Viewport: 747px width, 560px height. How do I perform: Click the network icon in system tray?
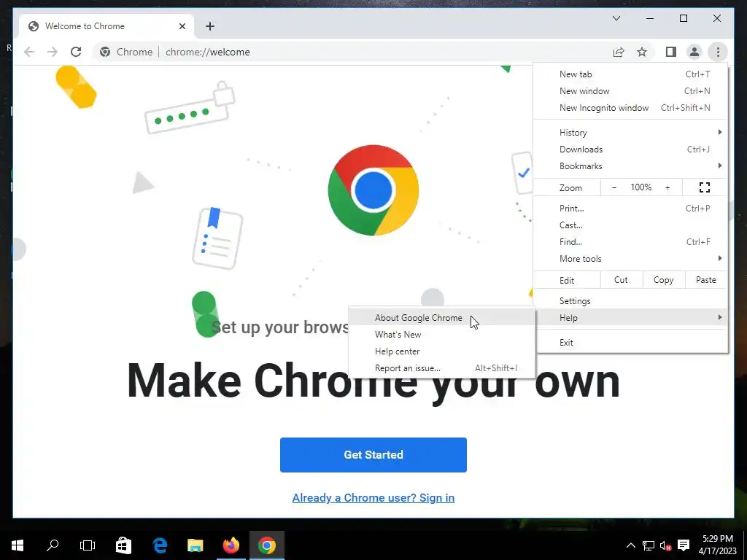[648, 545]
